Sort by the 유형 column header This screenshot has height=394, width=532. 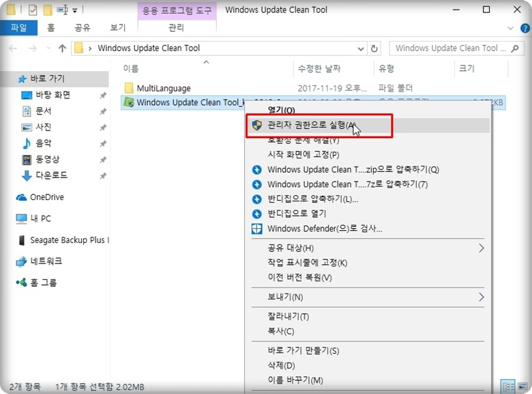387,68
